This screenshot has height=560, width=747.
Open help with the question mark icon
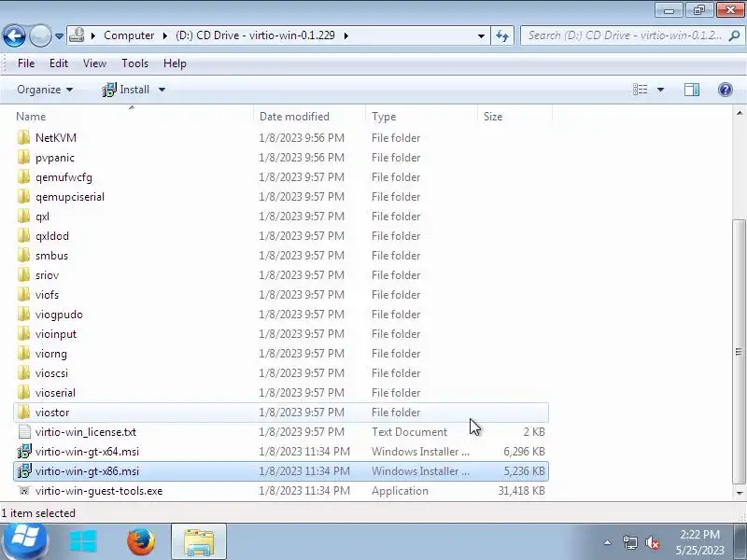pos(726,90)
